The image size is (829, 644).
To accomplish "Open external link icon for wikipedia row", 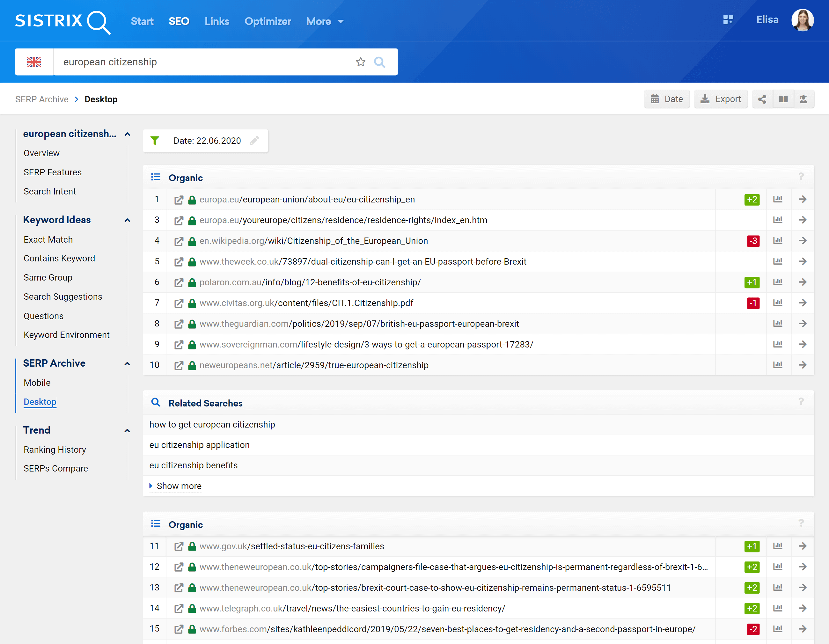I will point(179,241).
